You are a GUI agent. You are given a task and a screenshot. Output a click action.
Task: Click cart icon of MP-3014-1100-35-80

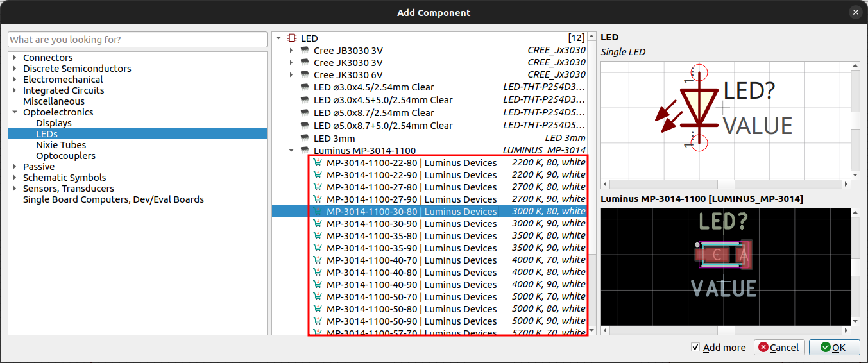click(318, 236)
